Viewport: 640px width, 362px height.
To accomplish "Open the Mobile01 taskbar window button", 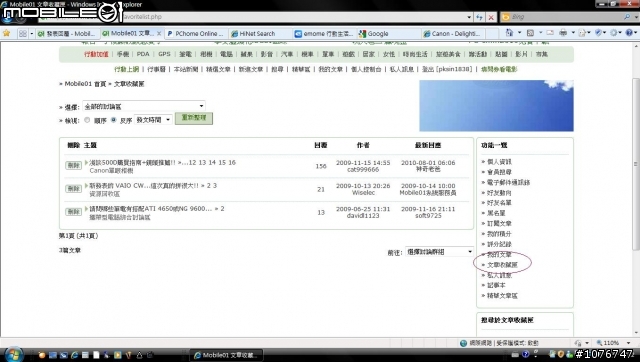I will tap(227, 355).
